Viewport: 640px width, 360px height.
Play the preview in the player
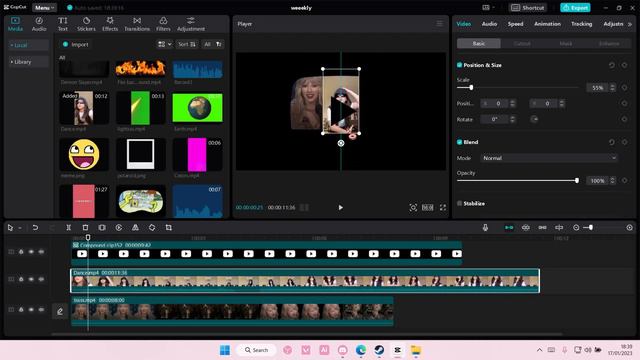pos(340,207)
